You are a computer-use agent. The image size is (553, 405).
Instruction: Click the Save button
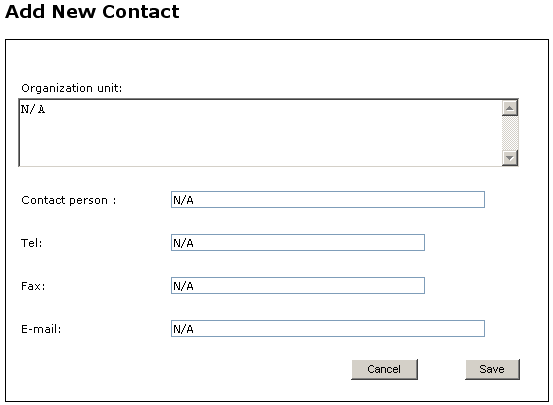[x=492, y=369]
